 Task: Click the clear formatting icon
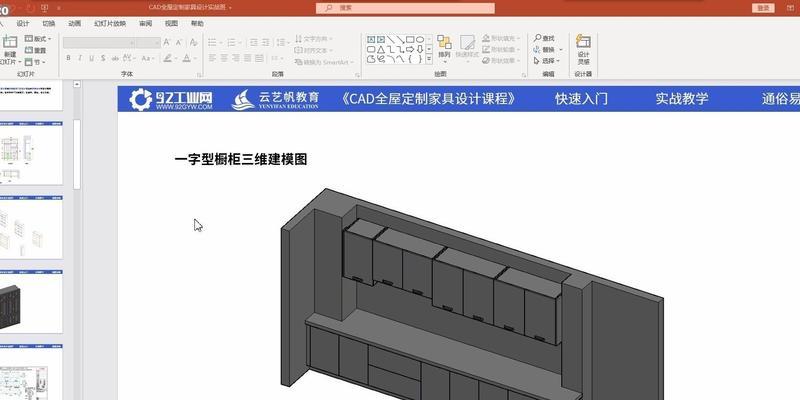click(193, 43)
